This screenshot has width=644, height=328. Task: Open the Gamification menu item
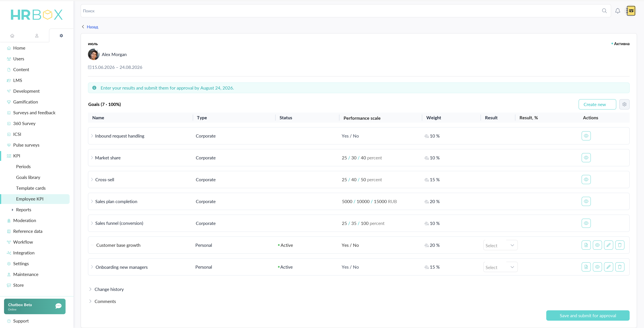[25, 102]
